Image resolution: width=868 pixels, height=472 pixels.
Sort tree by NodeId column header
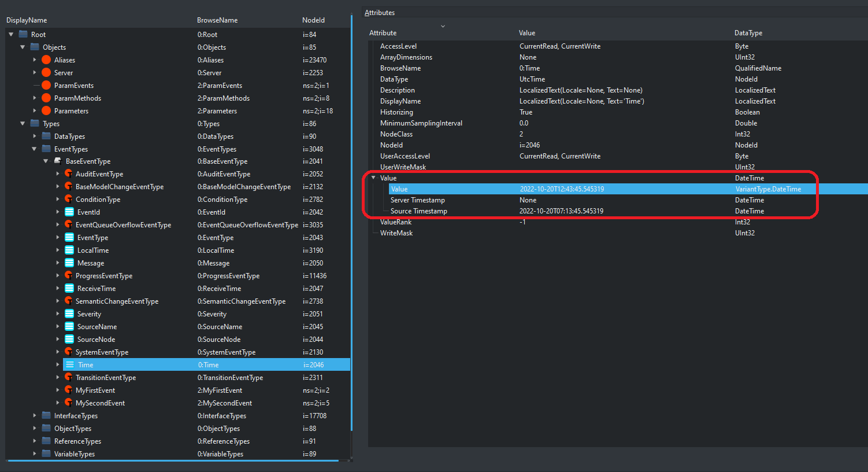pyautogui.click(x=314, y=20)
